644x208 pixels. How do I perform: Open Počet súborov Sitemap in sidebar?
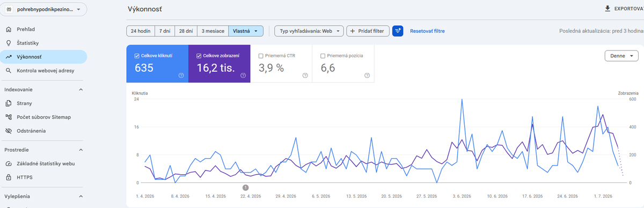point(43,117)
